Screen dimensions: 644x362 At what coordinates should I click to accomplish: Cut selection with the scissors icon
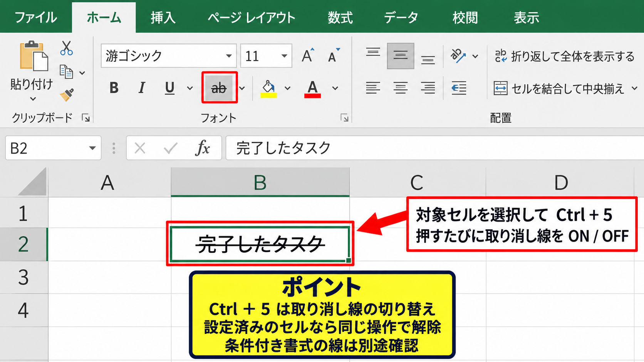(x=66, y=48)
